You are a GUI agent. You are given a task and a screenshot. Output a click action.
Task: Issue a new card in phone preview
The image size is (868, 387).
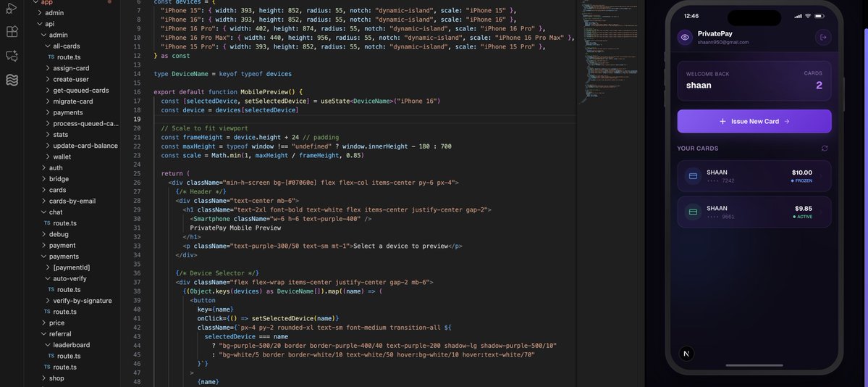point(754,122)
